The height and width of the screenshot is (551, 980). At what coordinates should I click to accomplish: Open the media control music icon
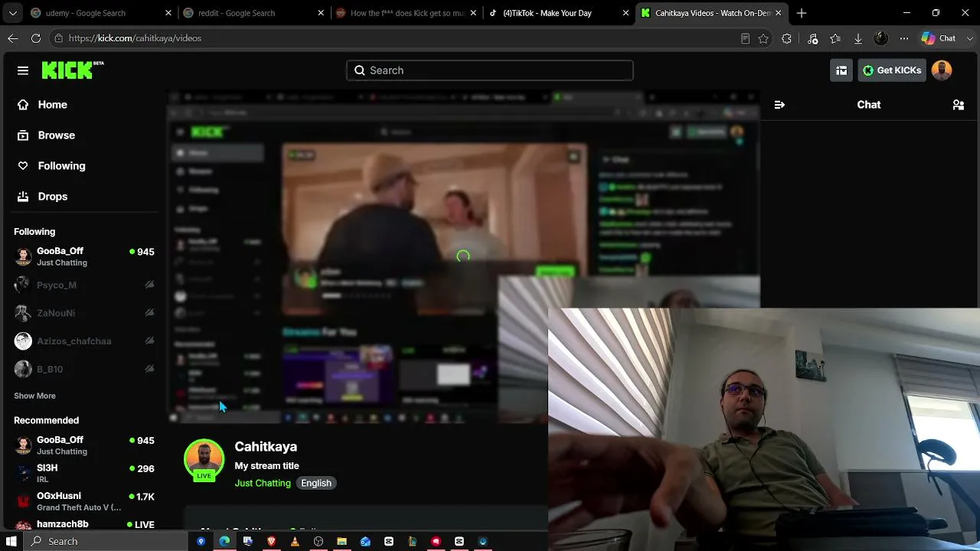coord(813,38)
